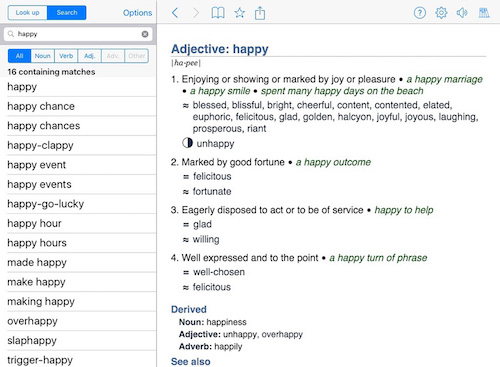Follow the synonym link felicitous under sense 2

tap(212, 176)
